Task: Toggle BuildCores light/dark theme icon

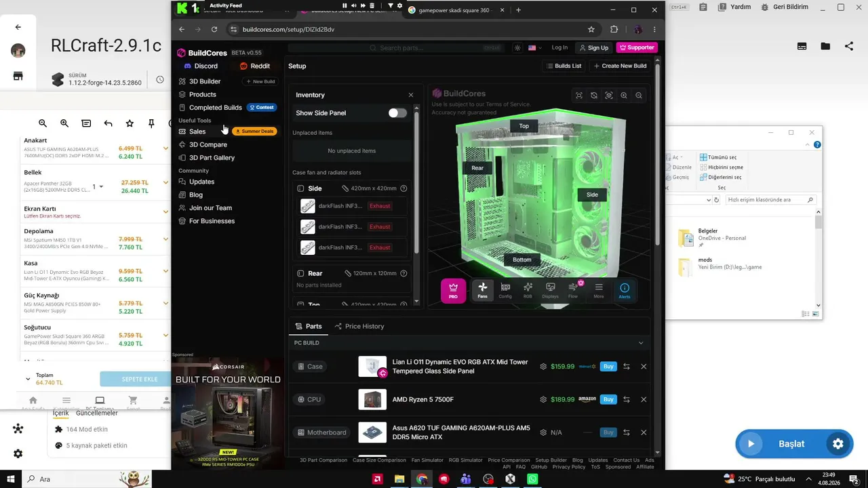Action: click(x=517, y=47)
